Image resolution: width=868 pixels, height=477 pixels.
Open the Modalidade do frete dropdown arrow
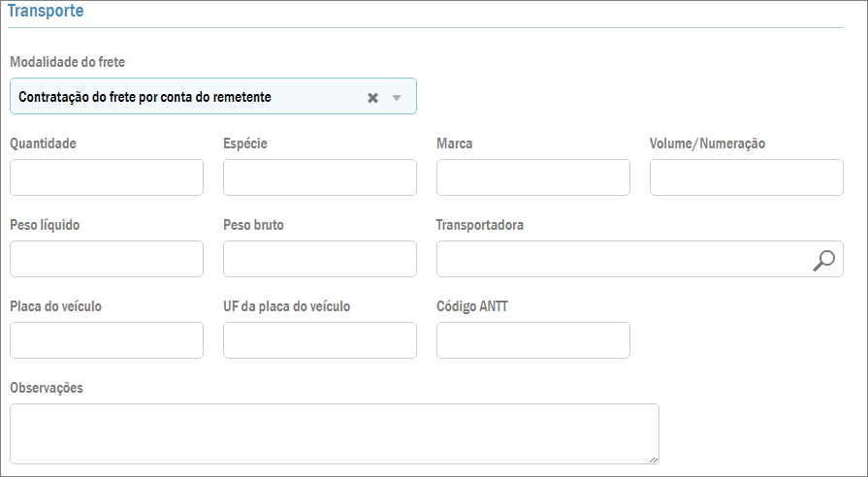(396, 98)
